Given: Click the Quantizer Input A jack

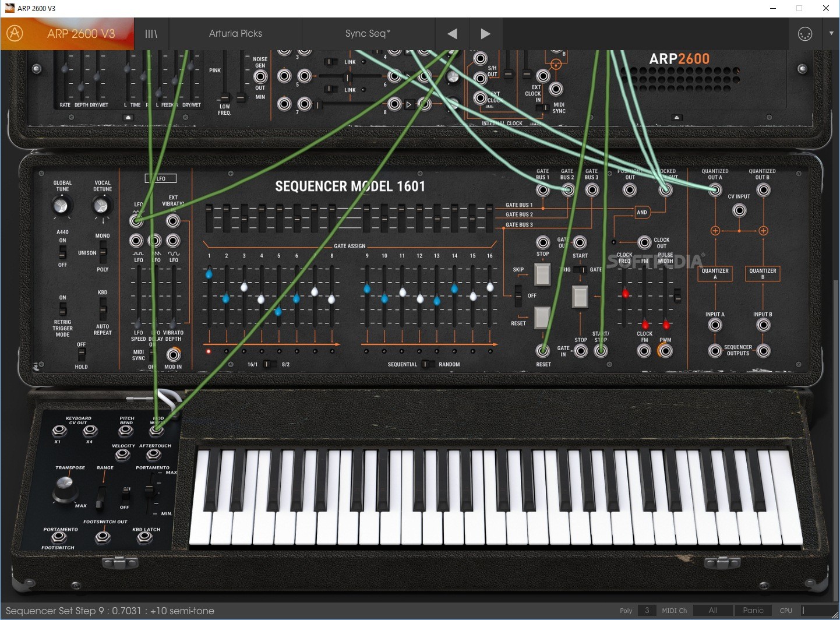Looking at the screenshot, I should tap(715, 325).
